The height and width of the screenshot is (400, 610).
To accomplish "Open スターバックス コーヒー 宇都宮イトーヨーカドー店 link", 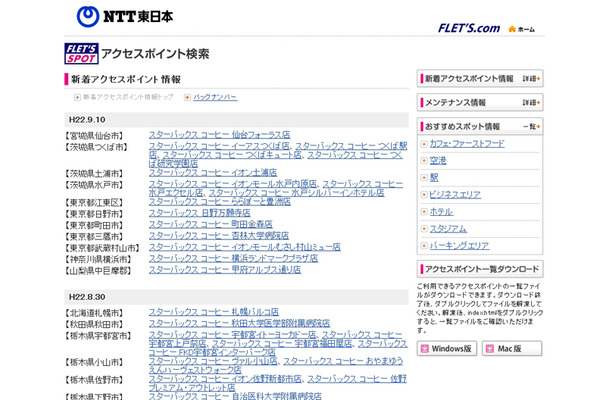I will (x=233, y=335).
